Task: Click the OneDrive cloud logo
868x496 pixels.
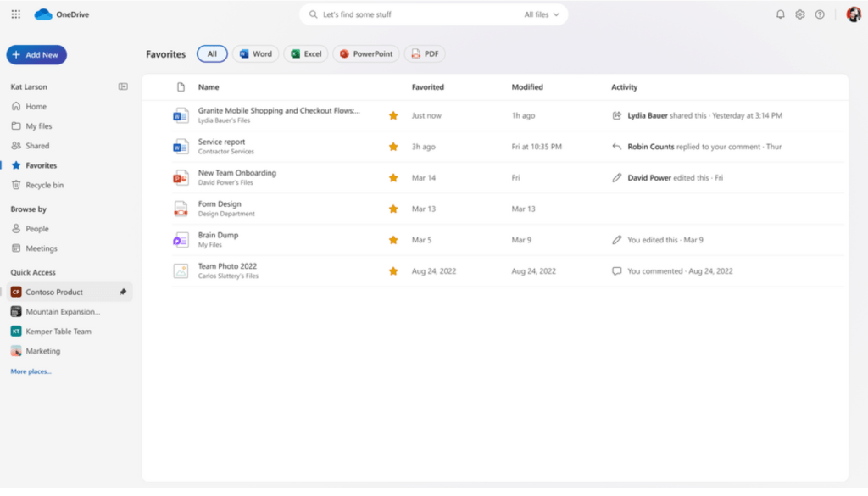Action: [x=42, y=14]
